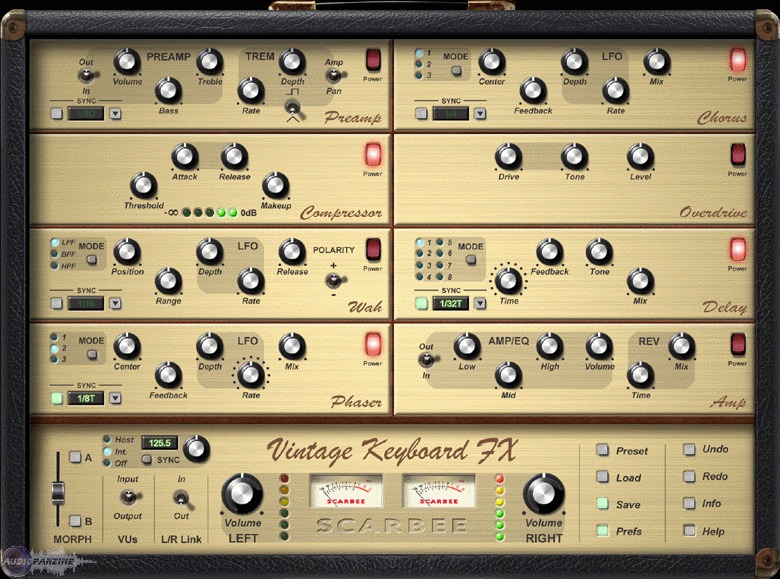Screen dimensions: 780x579
Task: Open the Phaser 1/8T sync dropdown
Action: [x=115, y=398]
